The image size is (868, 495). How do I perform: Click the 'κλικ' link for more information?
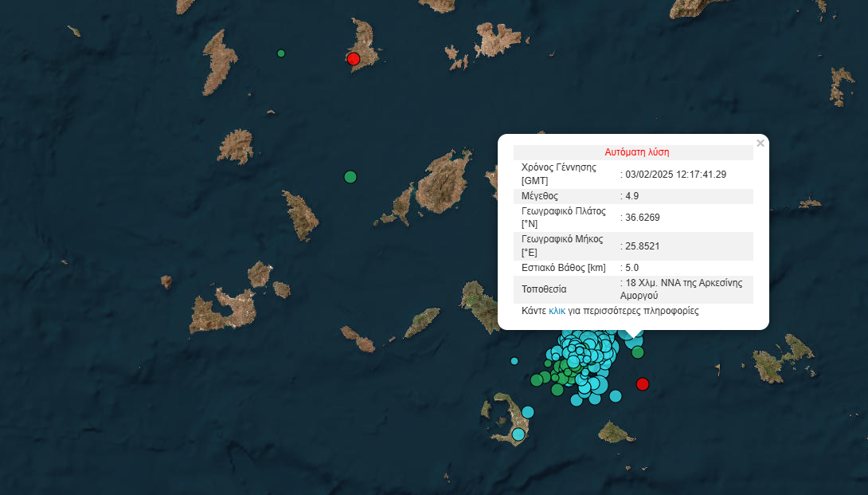coord(557,311)
